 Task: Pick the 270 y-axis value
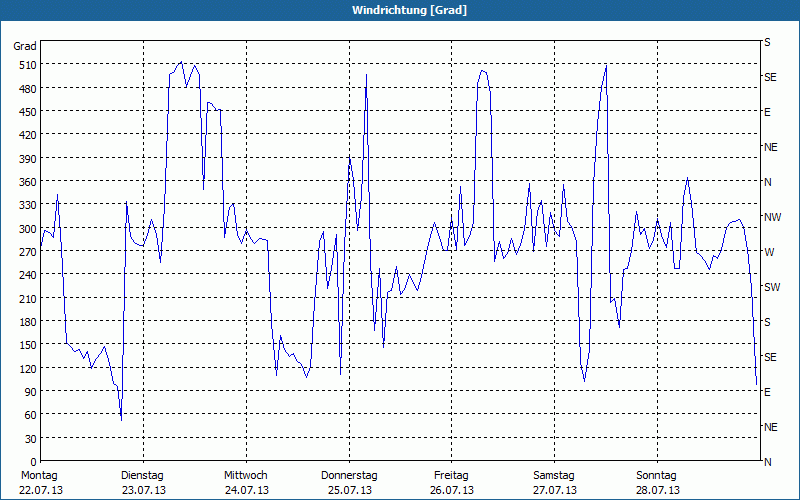point(27,252)
